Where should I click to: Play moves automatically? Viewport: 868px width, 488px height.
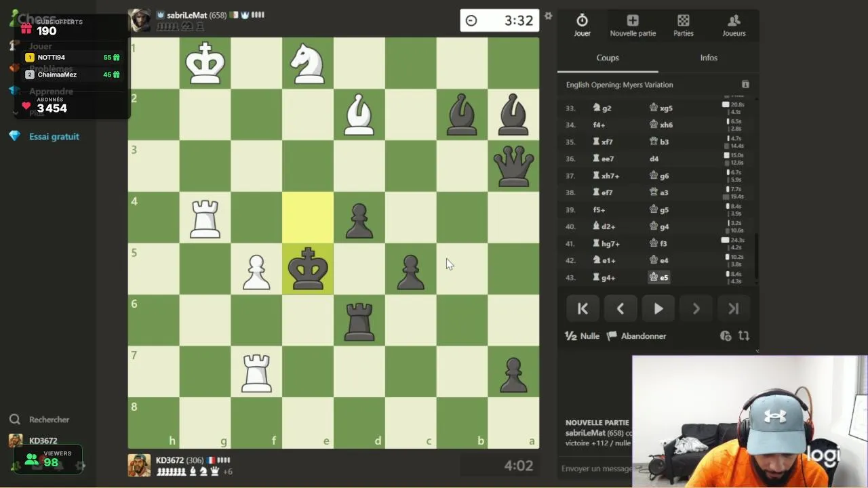[x=658, y=308]
